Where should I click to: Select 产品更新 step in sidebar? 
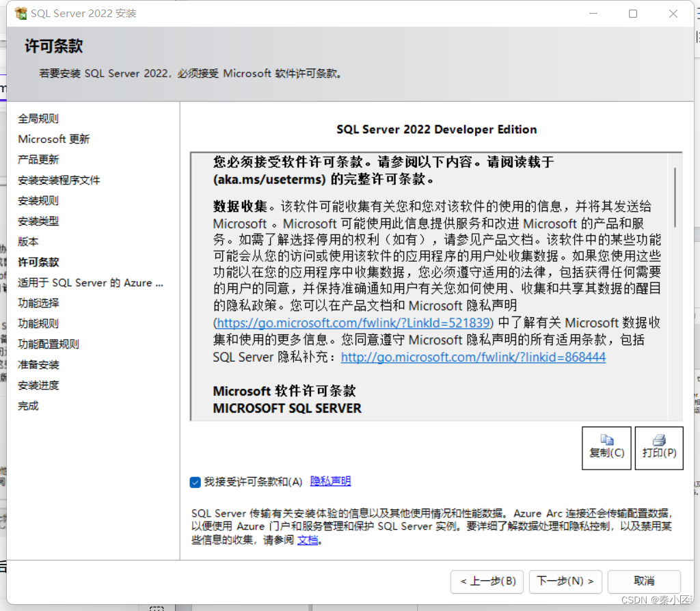pyautogui.click(x=38, y=160)
